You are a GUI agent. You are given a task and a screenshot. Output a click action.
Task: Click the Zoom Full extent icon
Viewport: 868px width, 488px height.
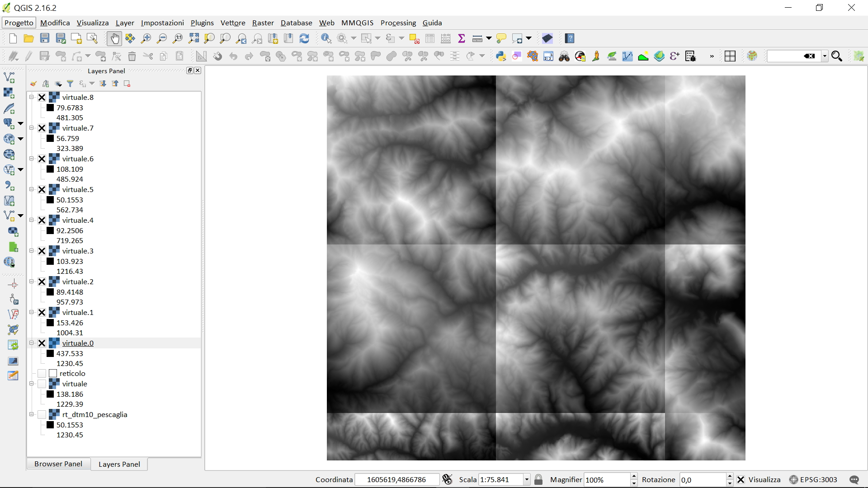tap(194, 39)
